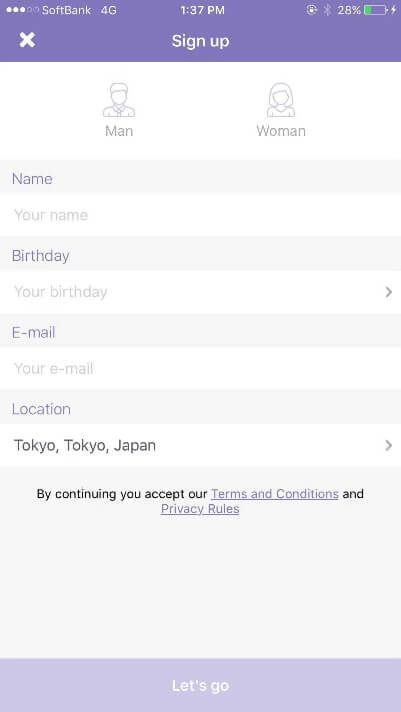The image size is (401, 712).
Task: Close the Sign up screen with X
Action: tap(27, 40)
